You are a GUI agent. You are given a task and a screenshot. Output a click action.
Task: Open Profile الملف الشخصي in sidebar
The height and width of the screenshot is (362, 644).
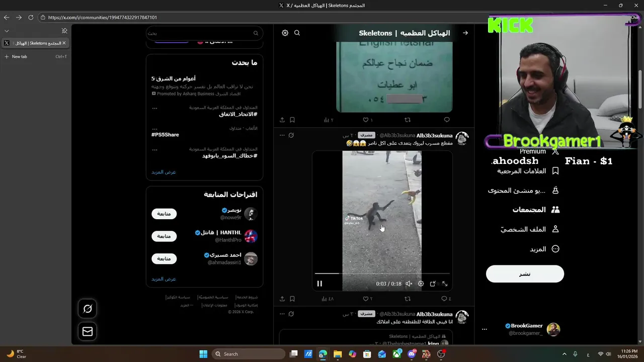click(x=530, y=229)
